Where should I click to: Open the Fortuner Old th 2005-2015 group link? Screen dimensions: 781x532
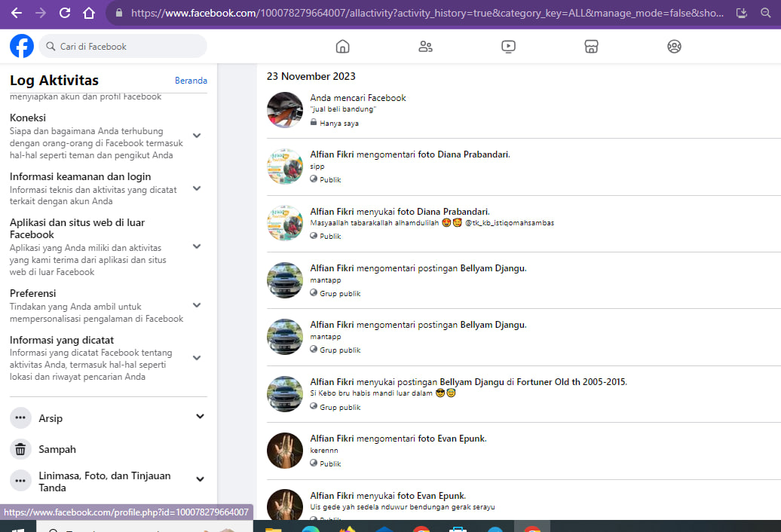tap(571, 382)
